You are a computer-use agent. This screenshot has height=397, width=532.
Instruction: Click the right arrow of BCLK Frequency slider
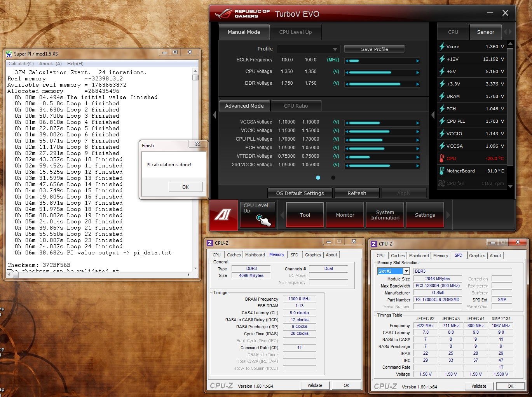pyautogui.click(x=418, y=61)
